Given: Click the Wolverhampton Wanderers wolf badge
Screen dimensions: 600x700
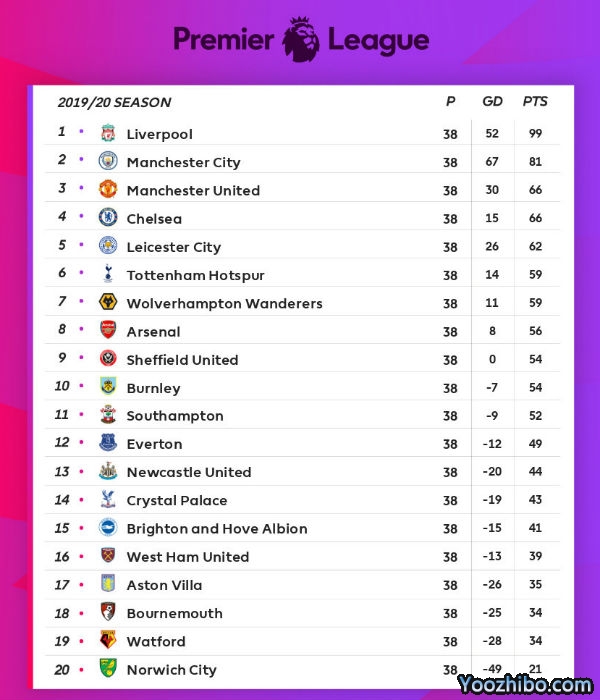Looking at the screenshot, I should [x=108, y=302].
